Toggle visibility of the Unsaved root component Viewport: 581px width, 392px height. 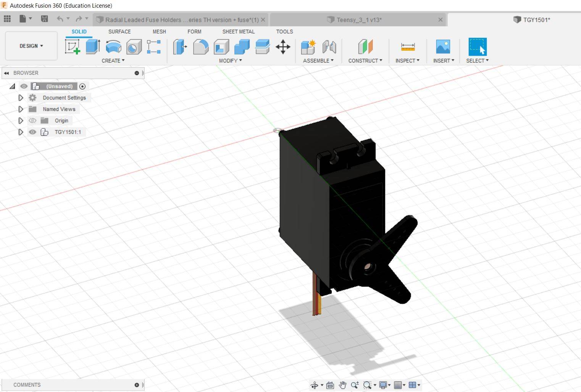point(24,86)
